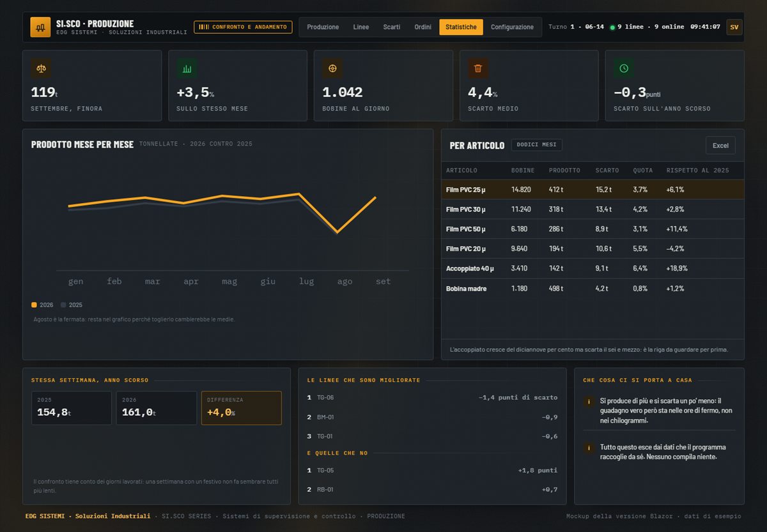The image size is (767, 532).
Task: Click the orange 2026 legend swatch
Action: pos(34,305)
